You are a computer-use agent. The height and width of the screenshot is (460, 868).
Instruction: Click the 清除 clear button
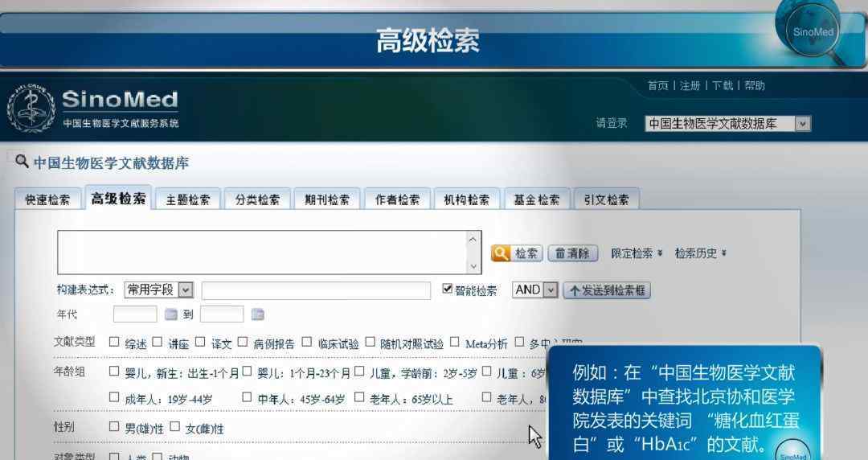click(573, 253)
